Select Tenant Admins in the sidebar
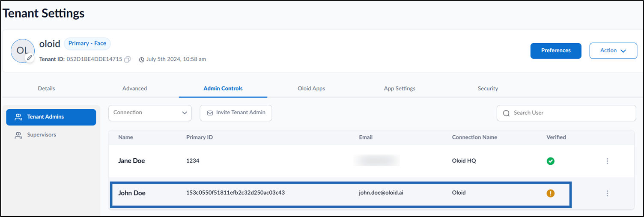644x217 pixels. (51, 117)
